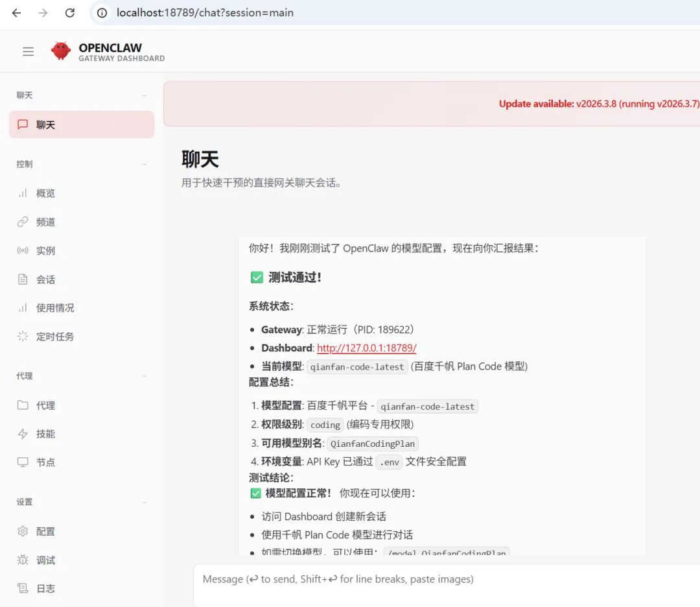The width and height of the screenshot is (700, 607).
Task: Click the address bar URL
Action: coord(205,13)
